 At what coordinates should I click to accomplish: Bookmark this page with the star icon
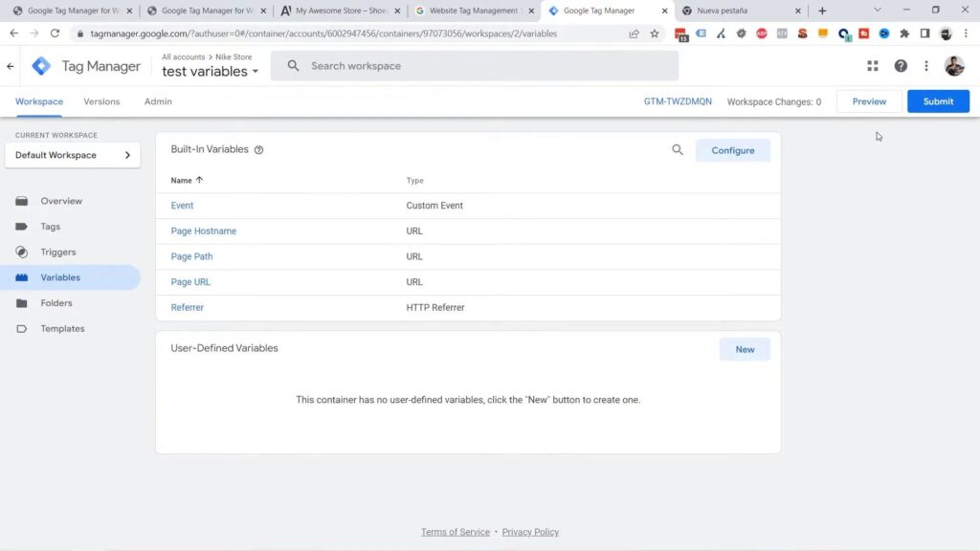pos(655,33)
